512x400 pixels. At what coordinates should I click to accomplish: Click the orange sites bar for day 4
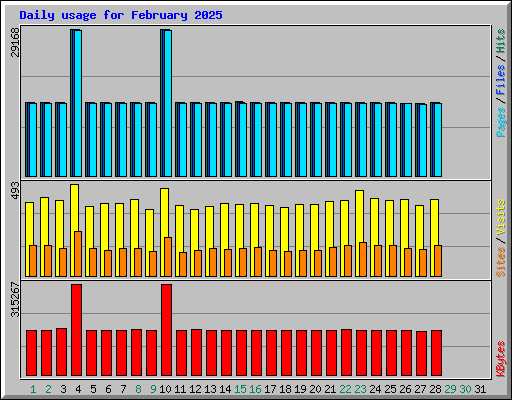pos(78,254)
